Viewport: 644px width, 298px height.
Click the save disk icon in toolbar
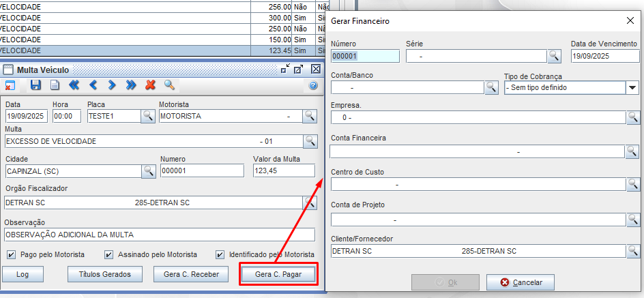36,85
